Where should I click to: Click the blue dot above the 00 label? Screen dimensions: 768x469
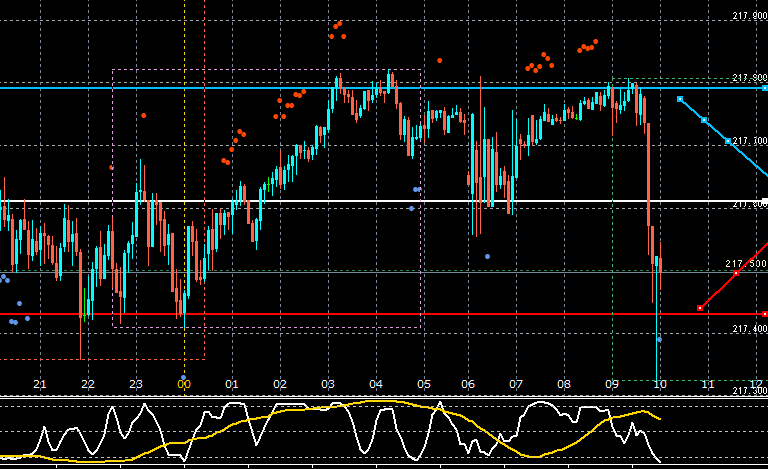tap(184, 377)
